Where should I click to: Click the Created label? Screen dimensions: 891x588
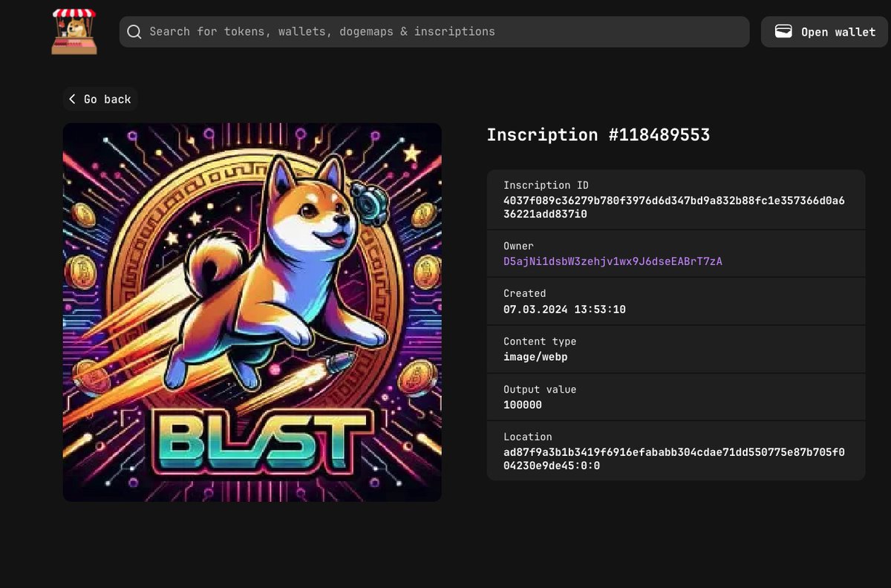[524, 293]
